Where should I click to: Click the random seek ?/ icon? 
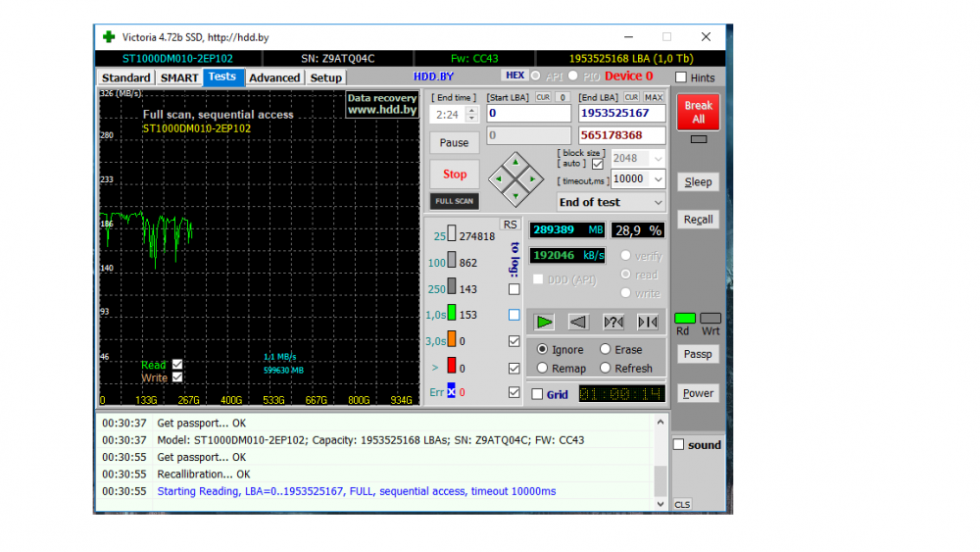pyautogui.click(x=613, y=322)
